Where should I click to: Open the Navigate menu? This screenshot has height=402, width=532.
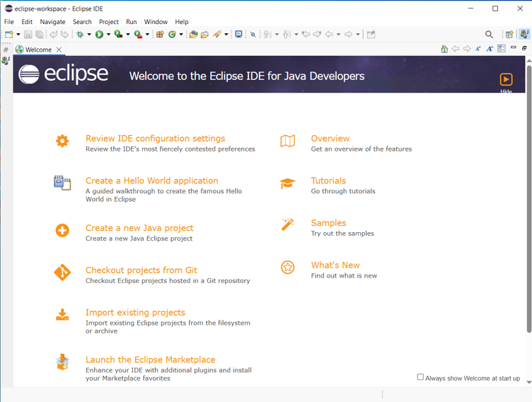coord(52,22)
